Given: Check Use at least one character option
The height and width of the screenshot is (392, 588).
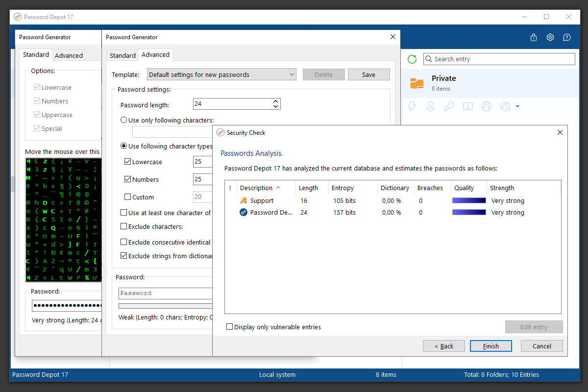Looking at the screenshot, I should pos(123,213).
